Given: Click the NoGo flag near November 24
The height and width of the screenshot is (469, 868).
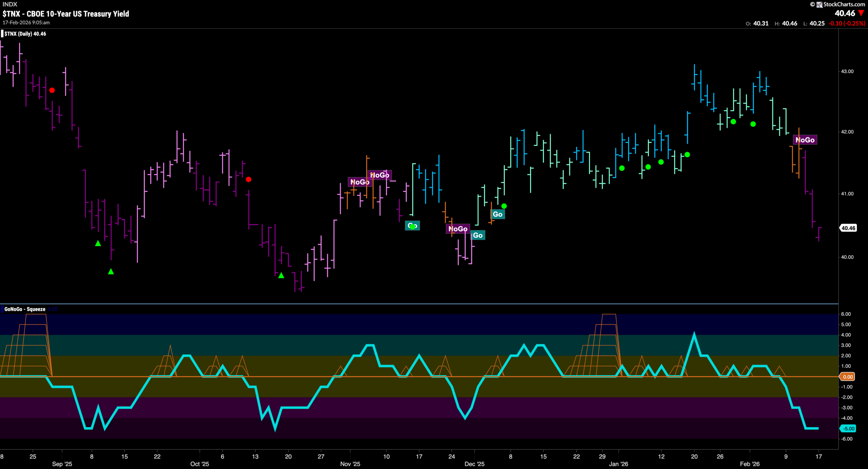Looking at the screenshot, I should point(458,229).
